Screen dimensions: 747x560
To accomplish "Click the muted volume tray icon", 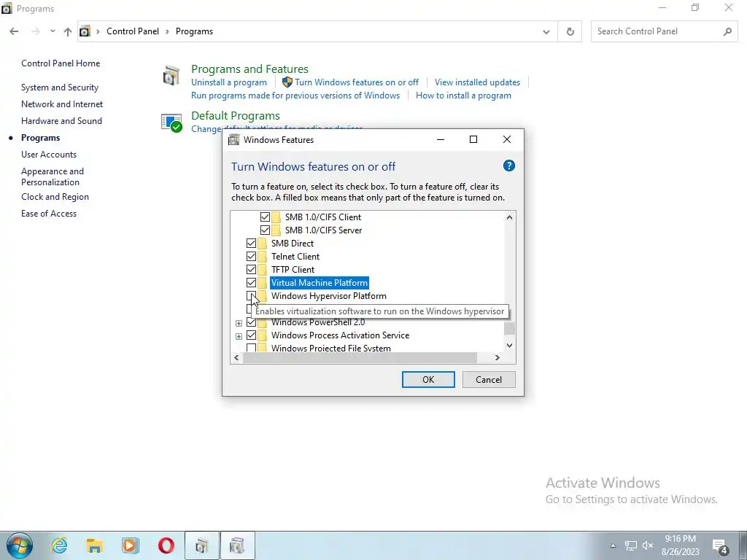I will coord(648,545).
